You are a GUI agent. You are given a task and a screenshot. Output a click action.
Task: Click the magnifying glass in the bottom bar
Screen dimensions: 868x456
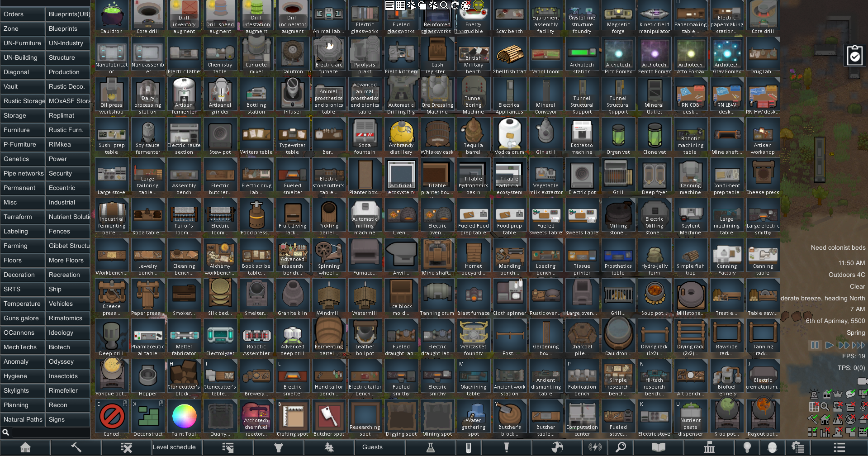click(x=621, y=447)
